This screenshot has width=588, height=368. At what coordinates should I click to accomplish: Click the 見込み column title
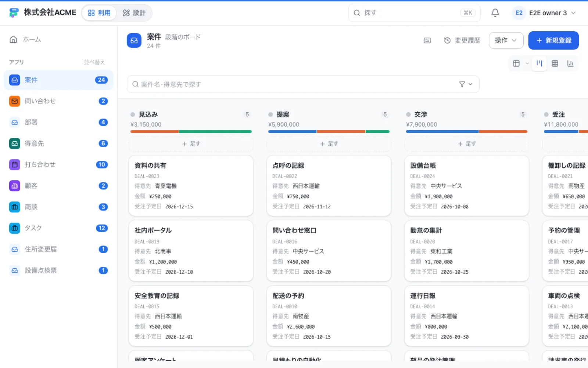click(x=148, y=114)
